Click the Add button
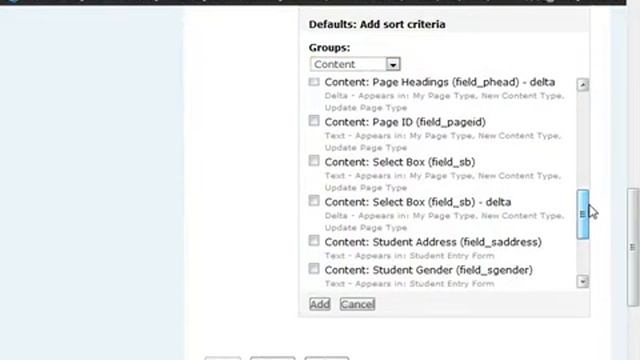Screen dimensions: 640x360 (320, 304)
